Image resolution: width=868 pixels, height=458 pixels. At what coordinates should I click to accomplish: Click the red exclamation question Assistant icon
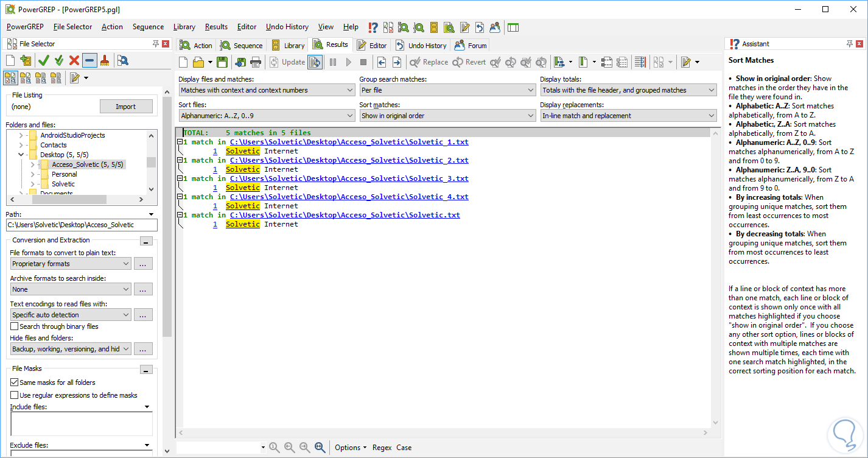(x=373, y=27)
